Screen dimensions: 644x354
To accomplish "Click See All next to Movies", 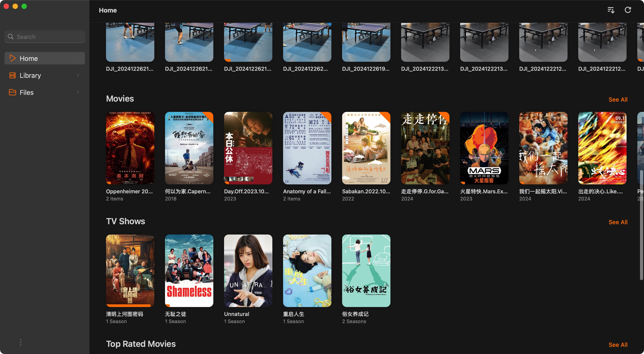I will click(618, 100).
